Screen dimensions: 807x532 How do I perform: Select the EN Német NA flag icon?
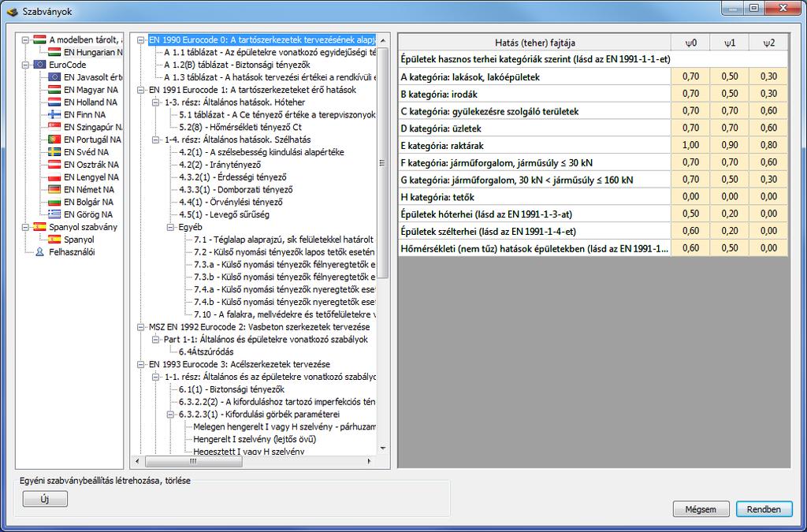[x=54, y=189]
